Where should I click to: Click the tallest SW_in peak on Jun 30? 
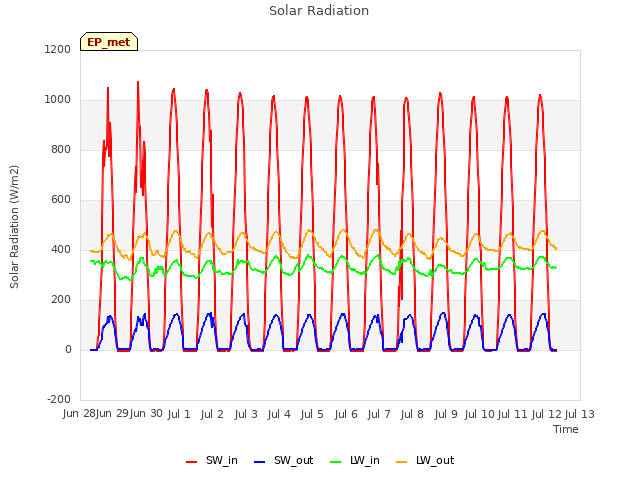pyautogui.click(x=138, y=82)
